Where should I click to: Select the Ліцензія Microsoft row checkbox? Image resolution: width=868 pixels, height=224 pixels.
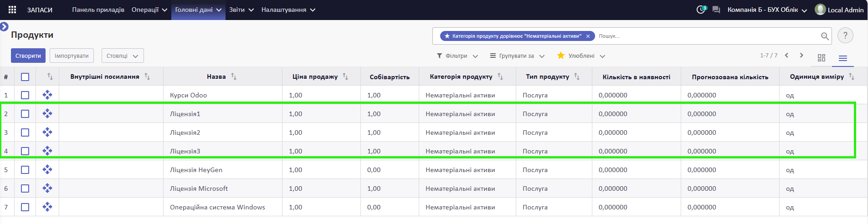pyautogui.click(x=25, y=188)
